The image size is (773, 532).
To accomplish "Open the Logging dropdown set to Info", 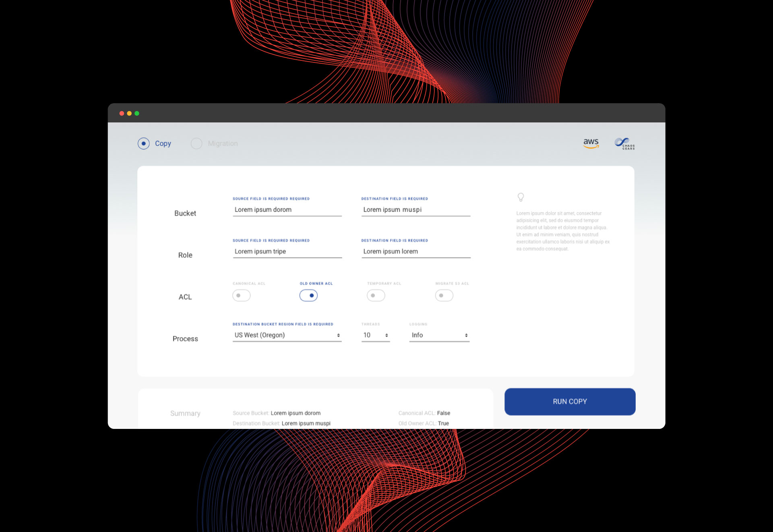I will tap(439, 335).
